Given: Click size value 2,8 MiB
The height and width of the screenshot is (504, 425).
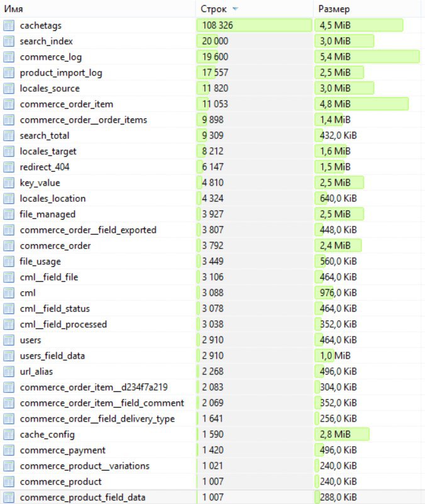Looking at the screenshot, I should (335, 435).
